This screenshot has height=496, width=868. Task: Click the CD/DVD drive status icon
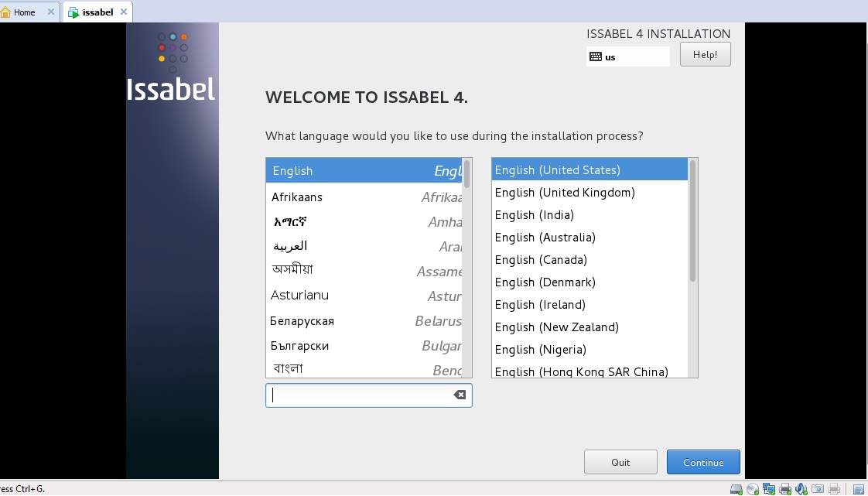click(752, 489)
